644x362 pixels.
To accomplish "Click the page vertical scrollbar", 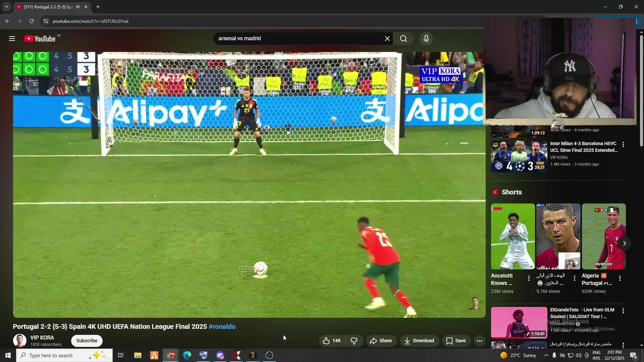I will 641,90.
